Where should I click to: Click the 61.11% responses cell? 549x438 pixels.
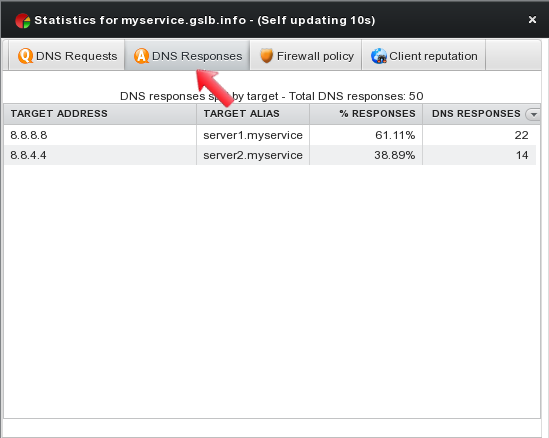[366, 135]
